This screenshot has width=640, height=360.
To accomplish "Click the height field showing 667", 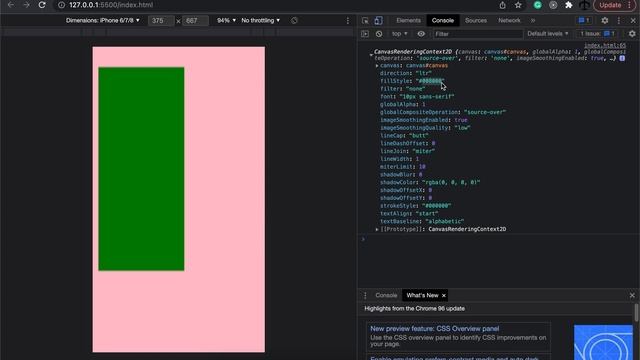I will point(195,20).
